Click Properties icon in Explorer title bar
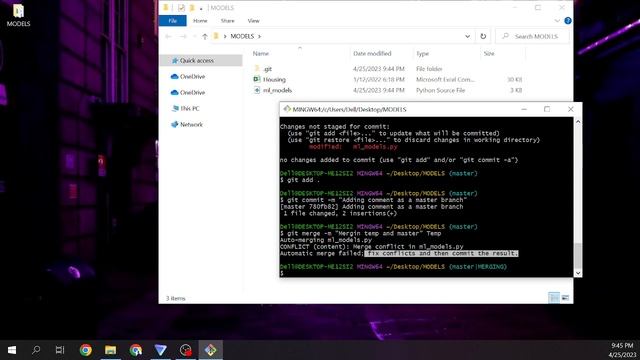640x360 pixels. tap(181, 8)
